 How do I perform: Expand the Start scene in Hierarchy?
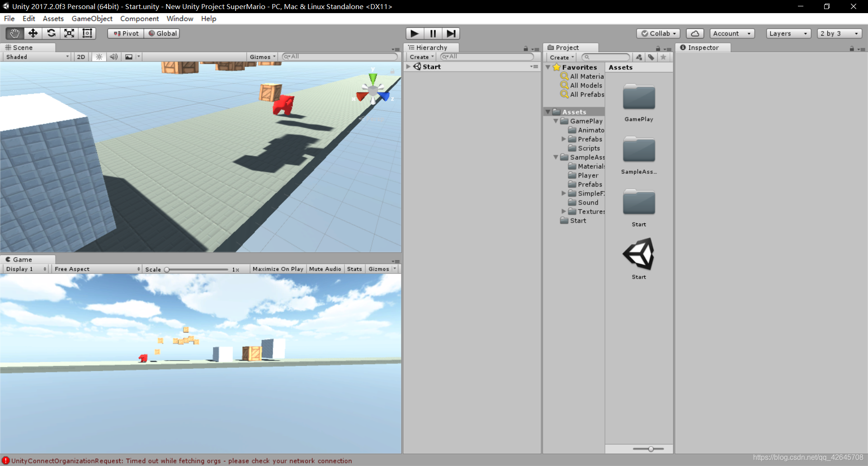click(x=408, y=67)
